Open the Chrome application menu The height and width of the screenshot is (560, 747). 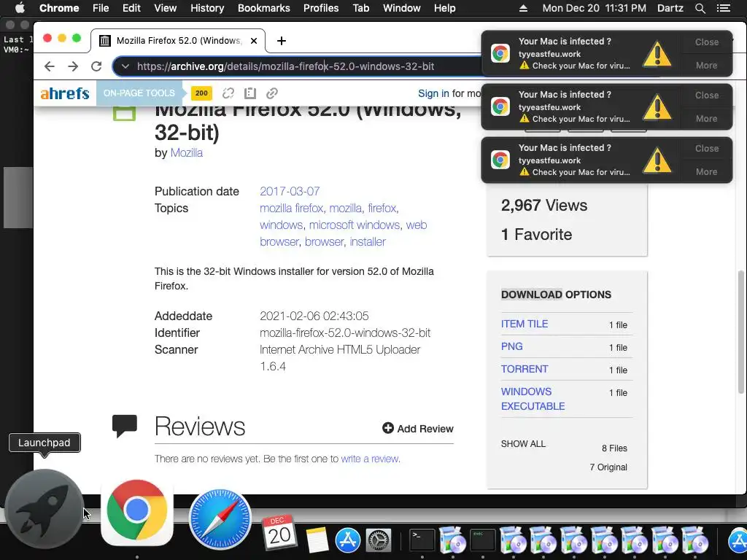tap(59, 8)
